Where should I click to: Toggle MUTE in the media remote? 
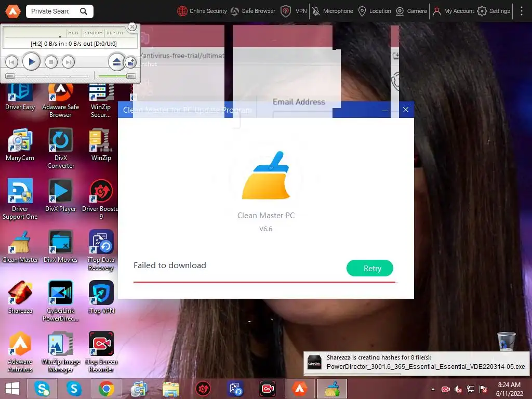(74, 33)
